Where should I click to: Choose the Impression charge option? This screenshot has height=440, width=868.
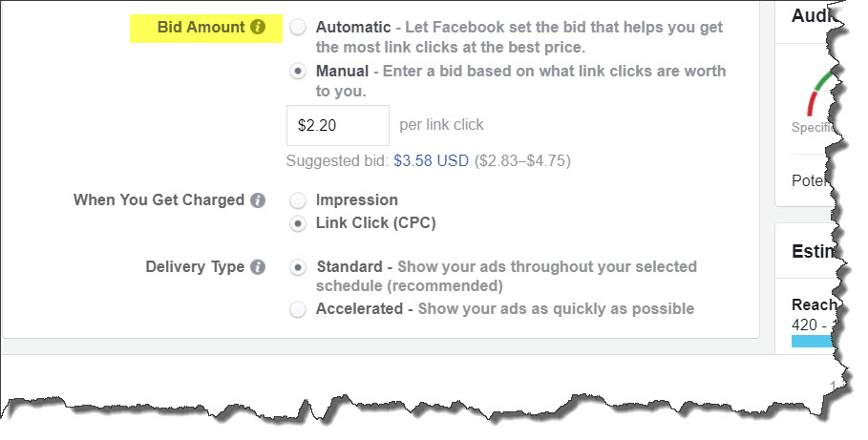pyautogui.click(x=298, y=199)
